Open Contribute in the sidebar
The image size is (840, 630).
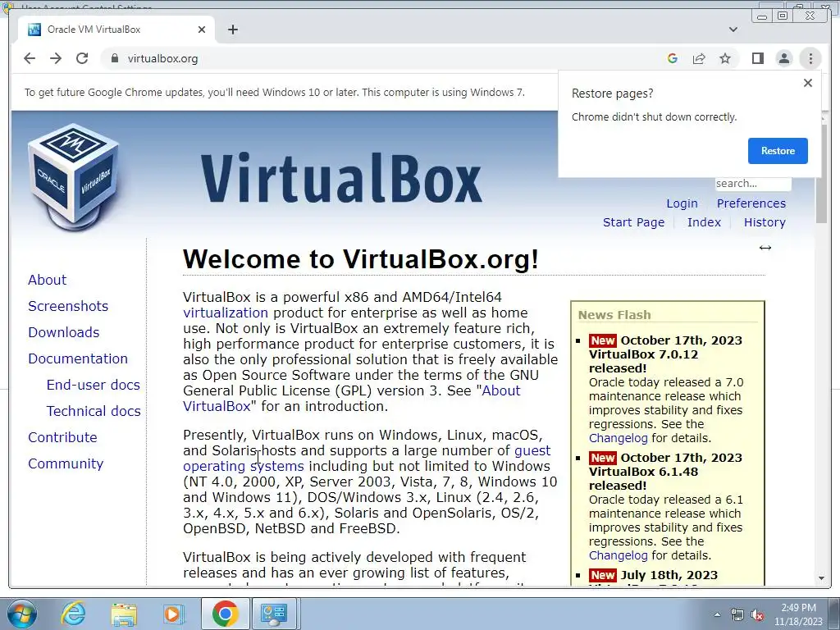[62, 437]
